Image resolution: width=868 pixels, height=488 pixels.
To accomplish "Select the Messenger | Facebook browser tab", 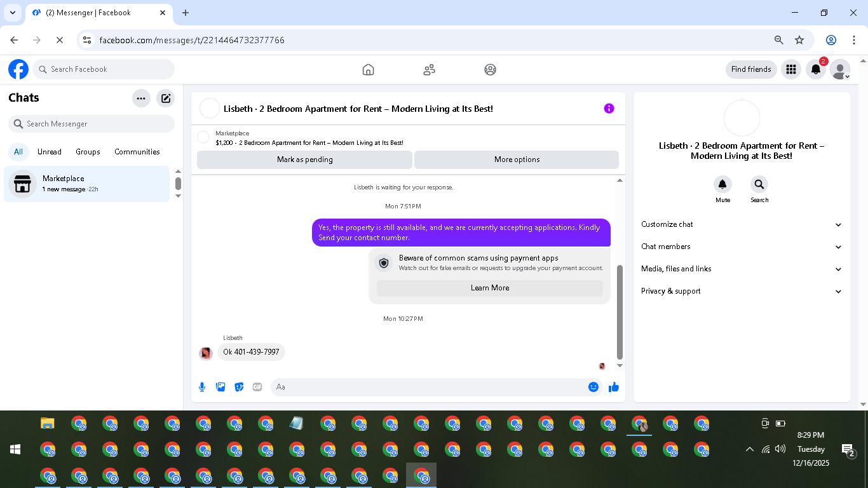I will click(x=98, y=13).
